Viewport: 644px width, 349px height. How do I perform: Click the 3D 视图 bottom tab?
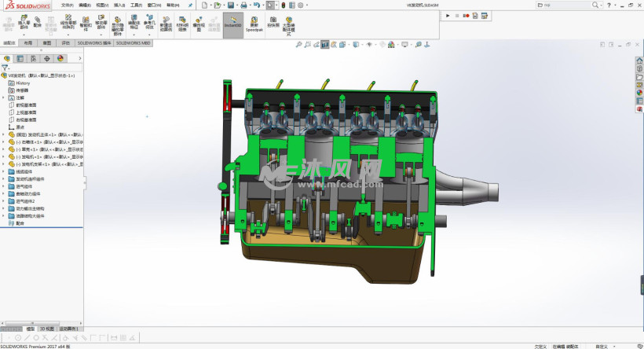click(x=47, y=329)
